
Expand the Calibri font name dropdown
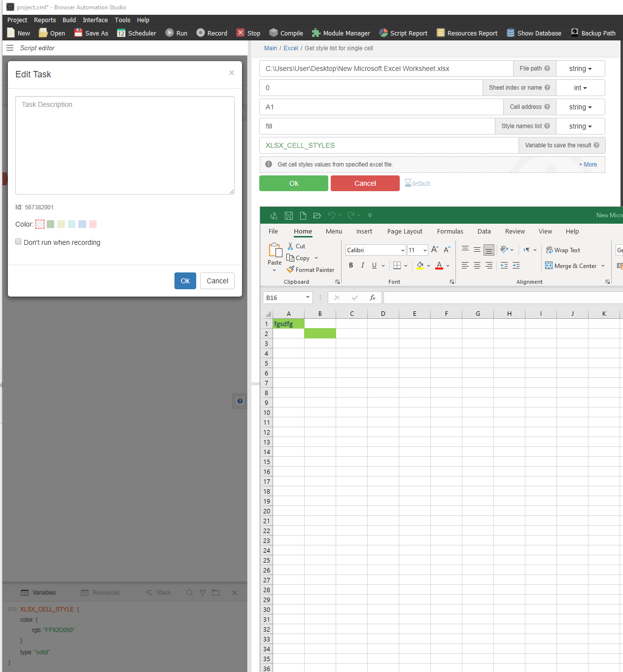point(403,250)
